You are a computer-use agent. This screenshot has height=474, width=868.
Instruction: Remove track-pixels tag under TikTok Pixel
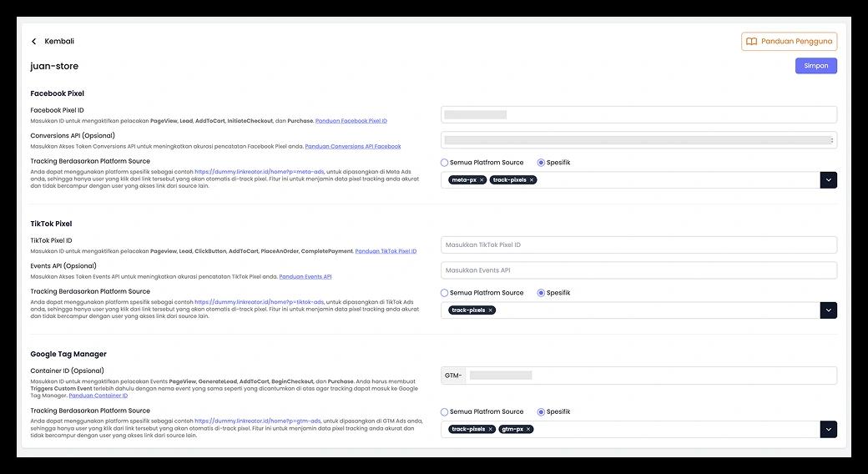(491, 310)
